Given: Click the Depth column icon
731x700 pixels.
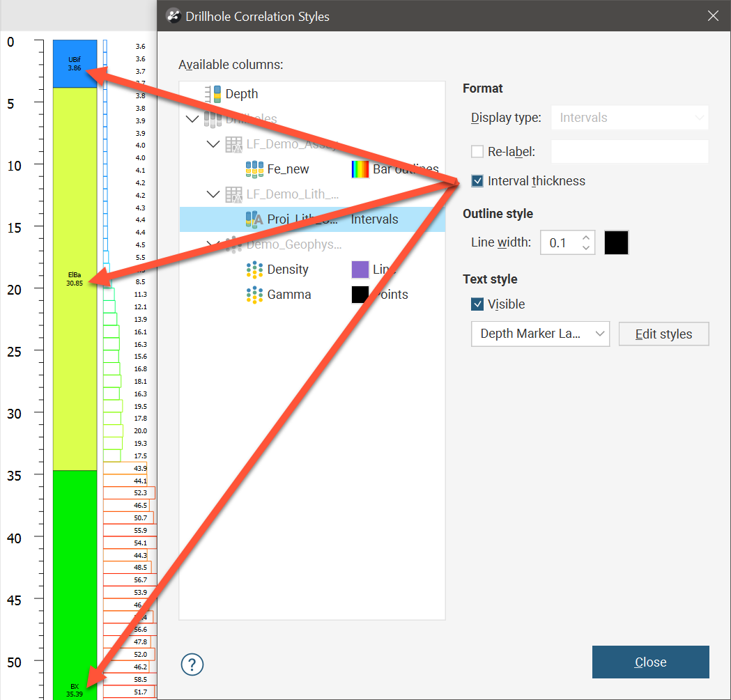Looking at the screenshot, I should point(213,94).
